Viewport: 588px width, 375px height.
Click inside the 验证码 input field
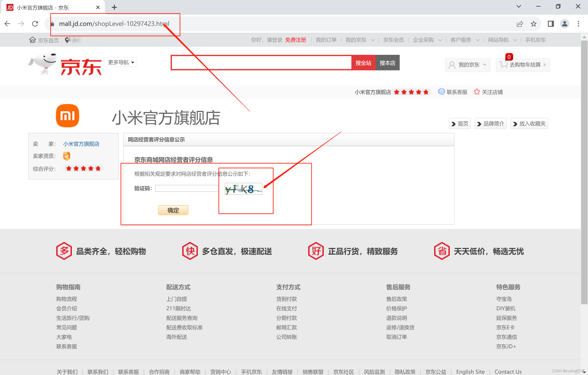click(x=187, y=188)
